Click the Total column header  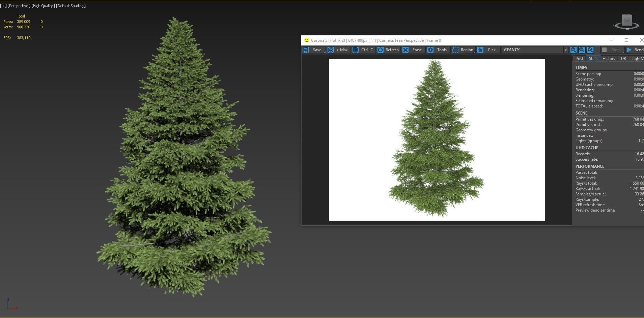[21, 16]
